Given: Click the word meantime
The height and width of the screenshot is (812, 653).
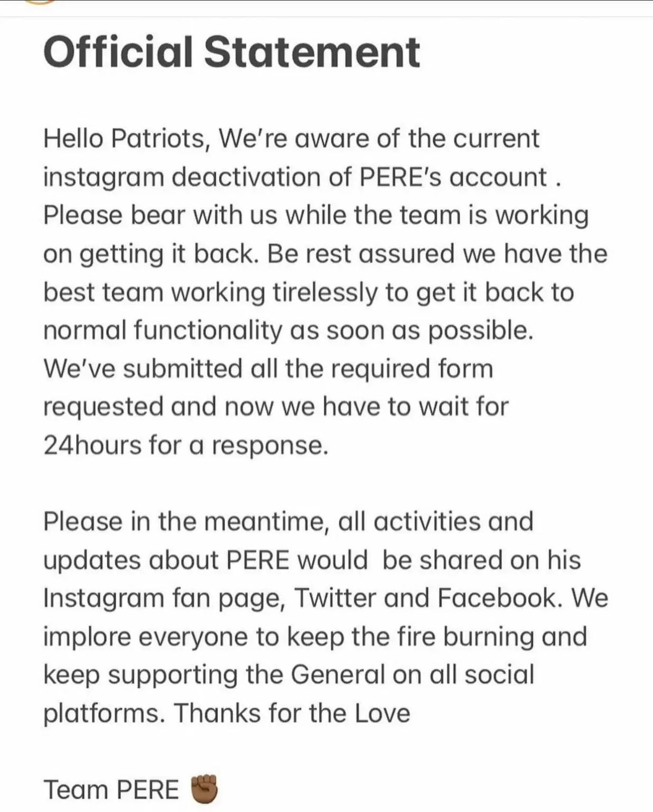Looking at the screenshot, I should point(267,522).
